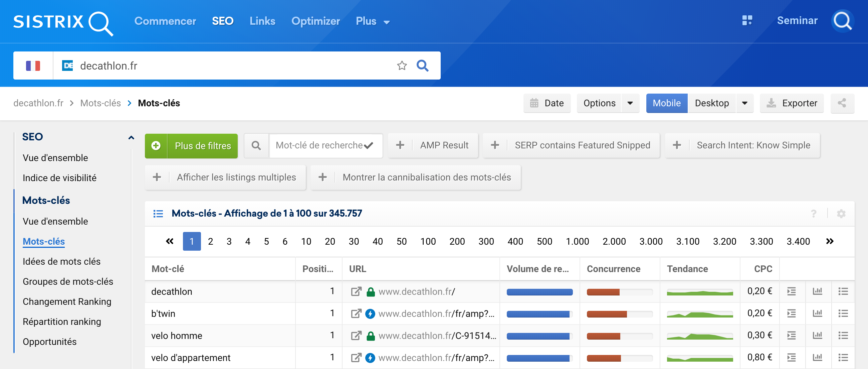Screen dimensions: 868x369
Task: Open external link icon for b'twin row
Action: pyautogui.click(x=356, y=313)
